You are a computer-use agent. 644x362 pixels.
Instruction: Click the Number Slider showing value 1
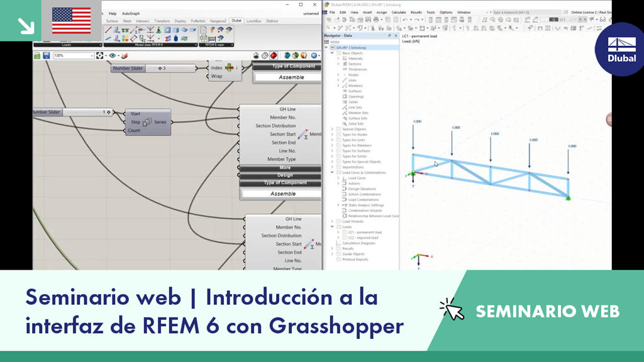coord(72,112)
